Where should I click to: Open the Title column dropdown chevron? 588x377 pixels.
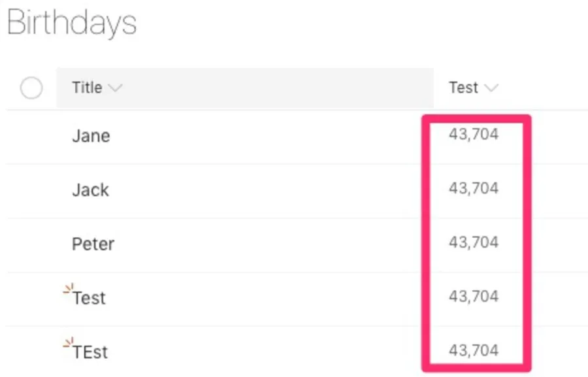click(x=115, y=88)
